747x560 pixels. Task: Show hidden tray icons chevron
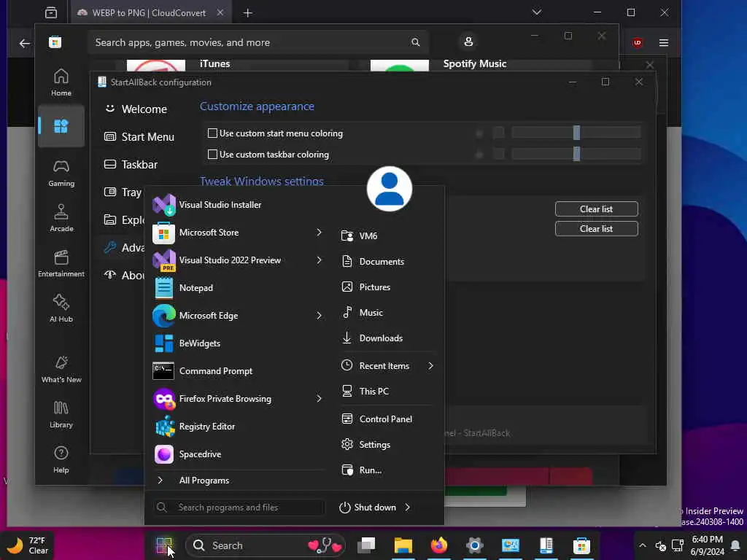point(642,545)
